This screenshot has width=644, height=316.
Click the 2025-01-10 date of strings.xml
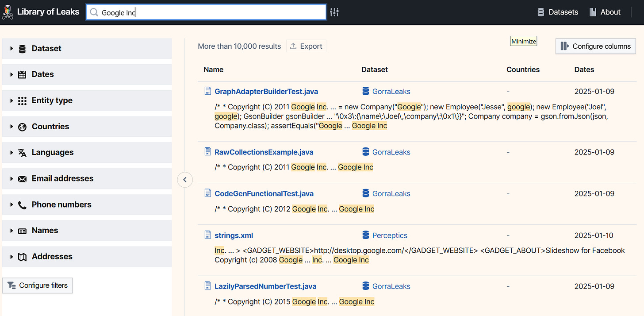pos(594,235)
